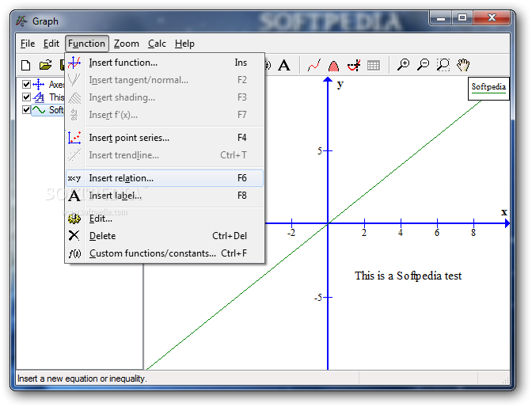The height and width of the screenshot is (407, 532).
Task: Click the label icon beside This item
Action: (x=39, y=97)
